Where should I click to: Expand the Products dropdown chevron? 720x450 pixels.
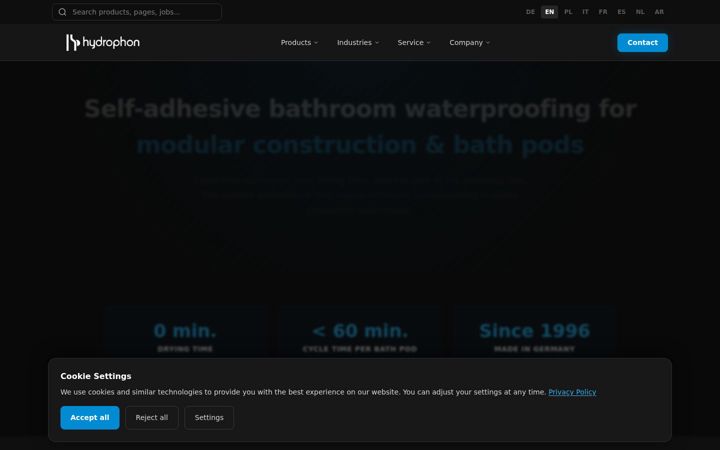[316, 43]
